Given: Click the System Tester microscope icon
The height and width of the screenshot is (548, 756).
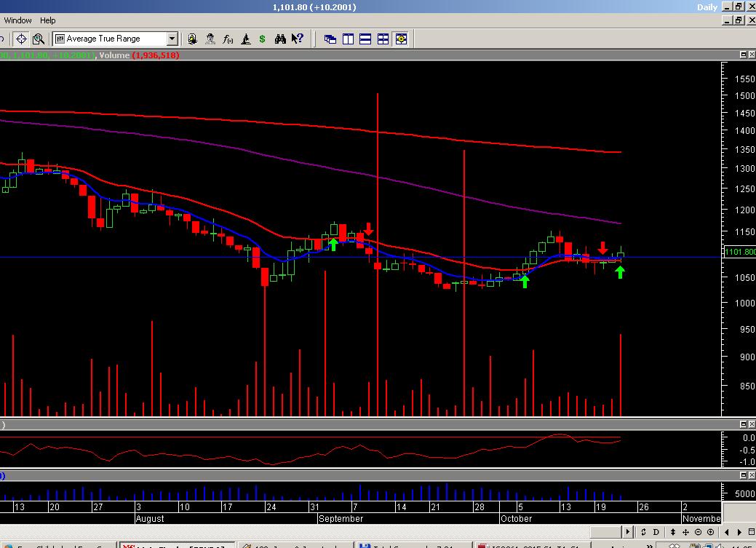Looking at the screenshot, I should (245, 39).
